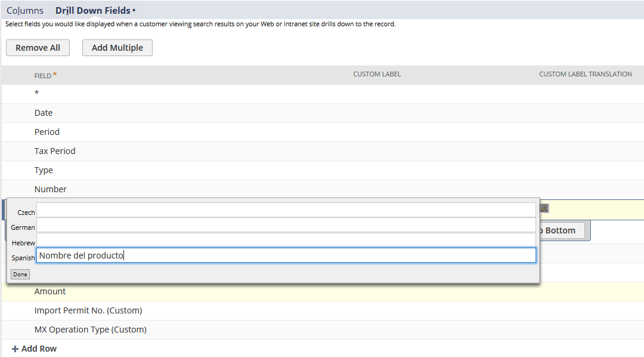Select the Amount field row

[323, 291]
